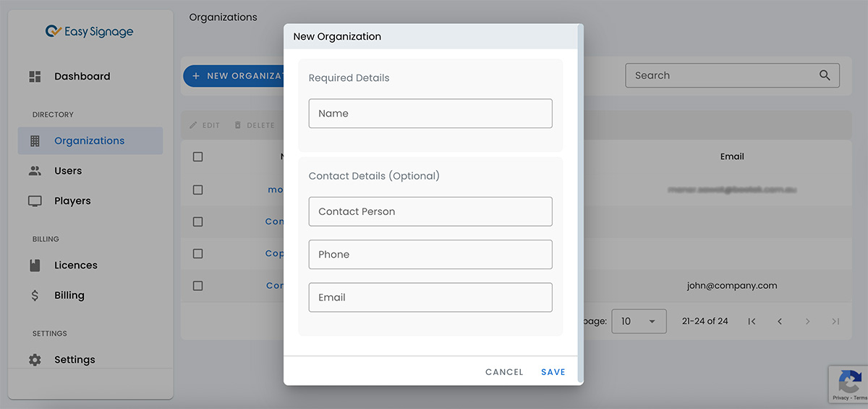This screenshot has height=409, width=868.
Task: Focus the Search field
Action: click(732, 75)
